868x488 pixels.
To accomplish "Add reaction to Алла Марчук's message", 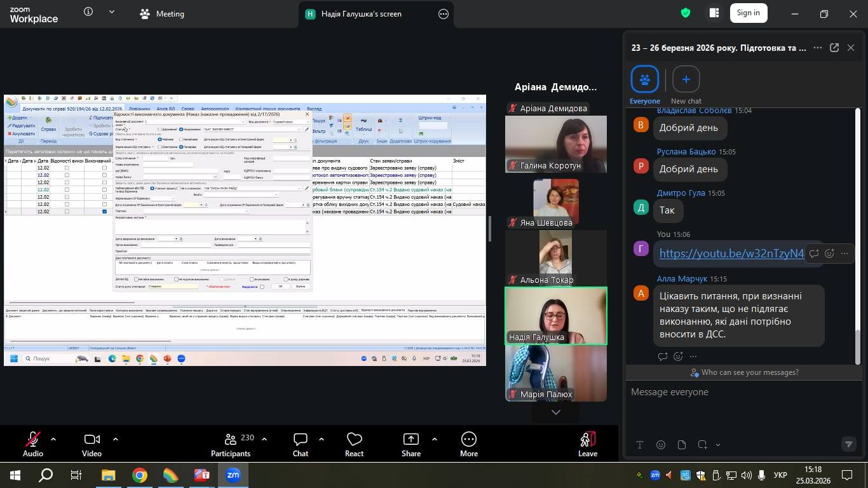I will tap(678, 356).
